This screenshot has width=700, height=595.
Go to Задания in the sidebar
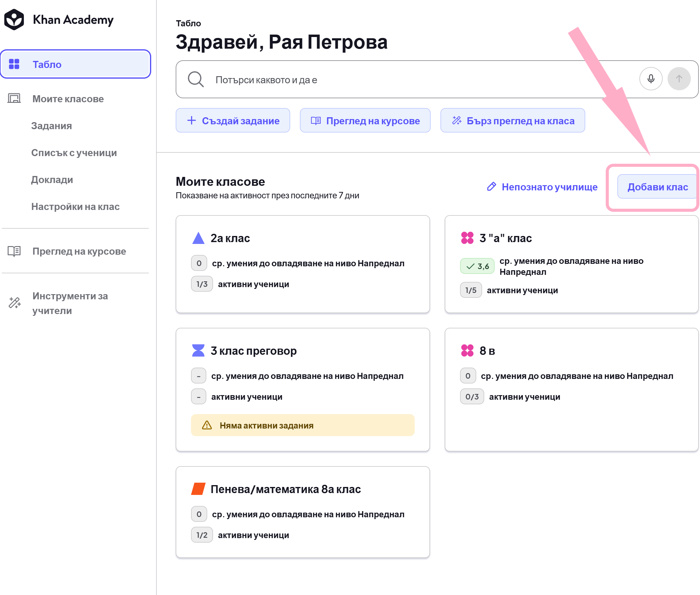point(52,126)
